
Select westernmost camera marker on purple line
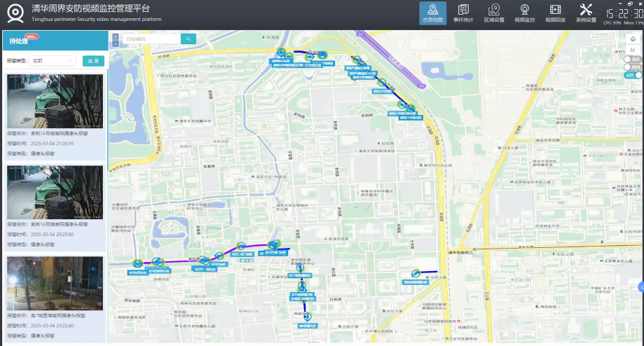point(137,263)
